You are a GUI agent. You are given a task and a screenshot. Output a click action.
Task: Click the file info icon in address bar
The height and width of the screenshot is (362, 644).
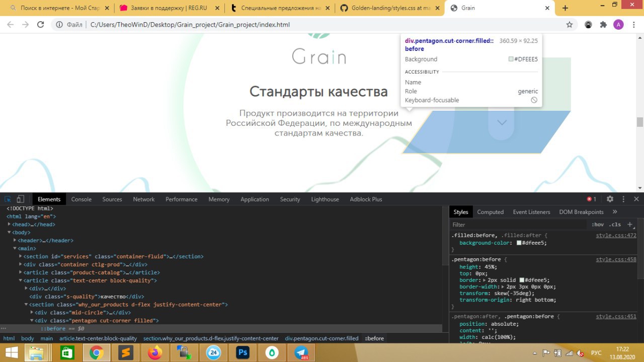coord(59,25)
